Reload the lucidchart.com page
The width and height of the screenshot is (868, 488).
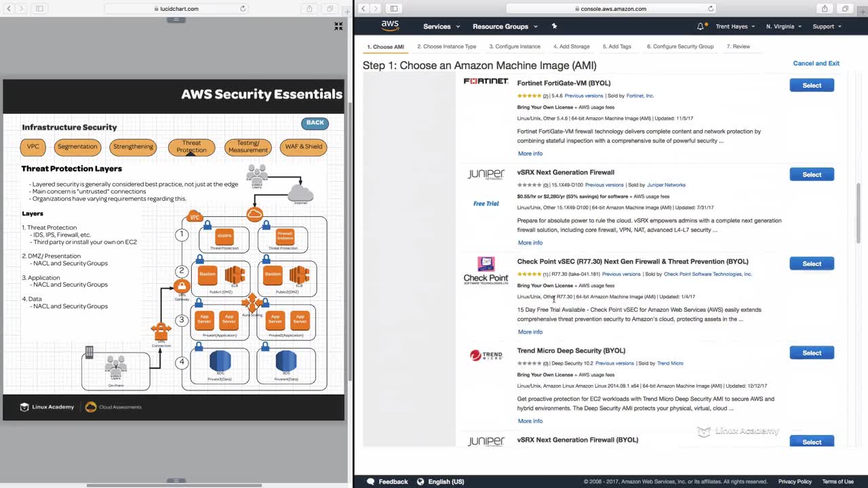(x=243, y=9)
